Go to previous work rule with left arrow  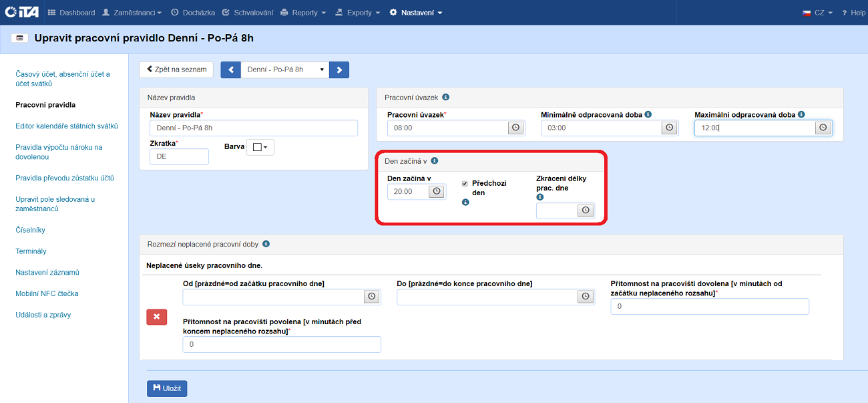point(230,70)
